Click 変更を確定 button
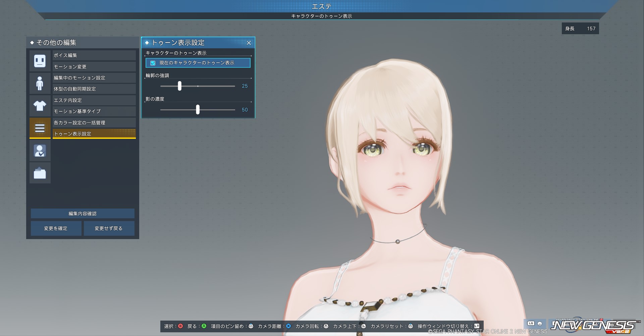Screen dimensions: 644x336 pos(56,228)
